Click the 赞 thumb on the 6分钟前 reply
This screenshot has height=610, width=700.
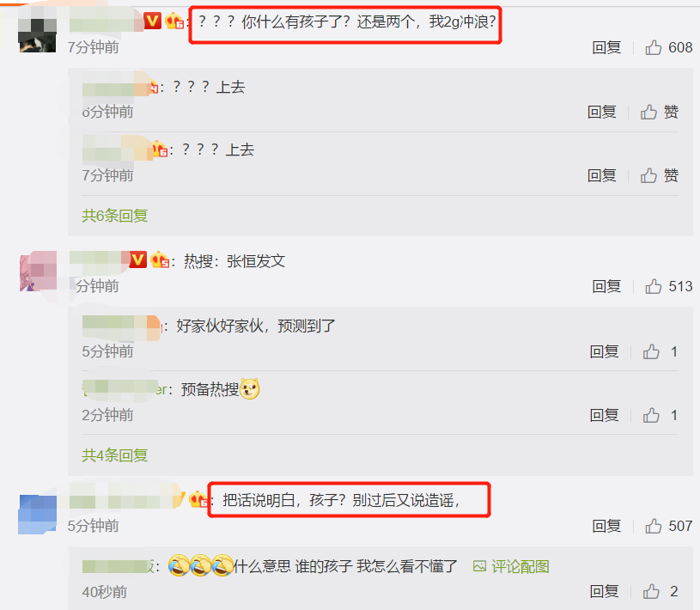point(648,112)
